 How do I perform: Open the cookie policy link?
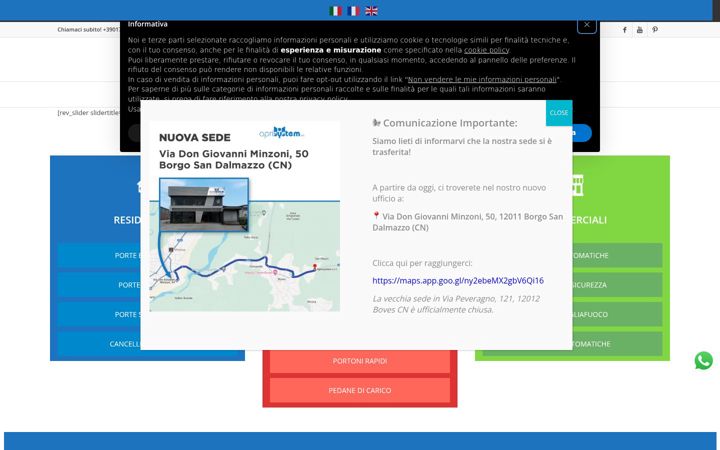[x=486, y=50]
